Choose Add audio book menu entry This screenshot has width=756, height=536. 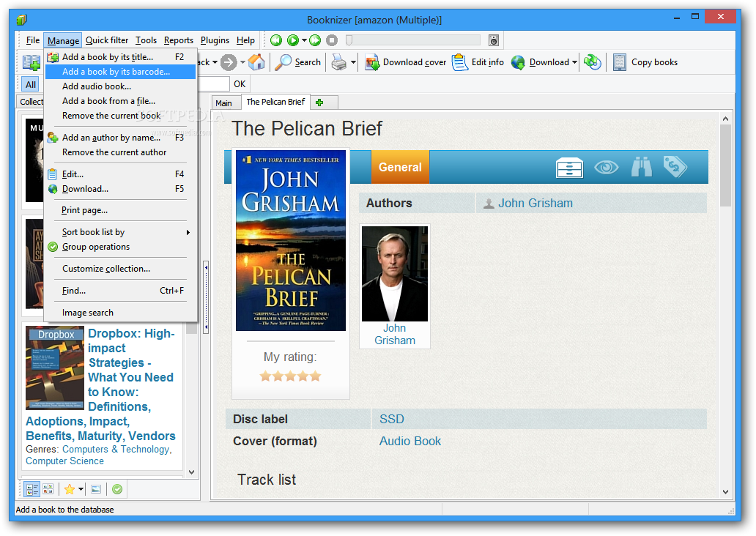pos(120,86)
